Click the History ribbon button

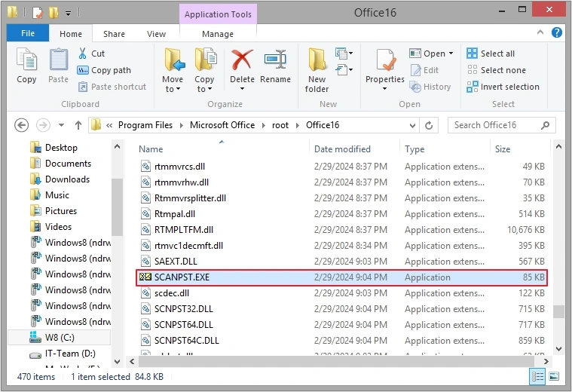click(430, 87)
